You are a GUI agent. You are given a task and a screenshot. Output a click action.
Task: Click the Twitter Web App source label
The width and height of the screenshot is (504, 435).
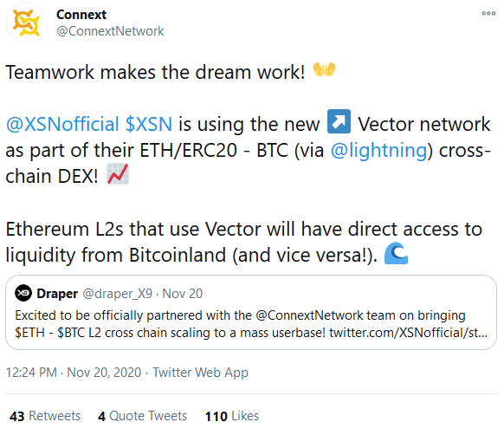(x=200, y=373)
